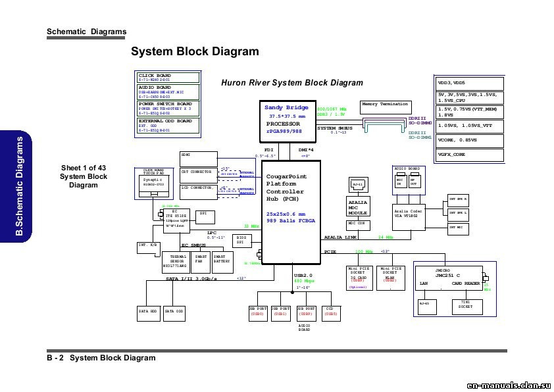Click the 'B - 2 System Block Diagram' footer
554x392 pixels.
pos(101,358)
